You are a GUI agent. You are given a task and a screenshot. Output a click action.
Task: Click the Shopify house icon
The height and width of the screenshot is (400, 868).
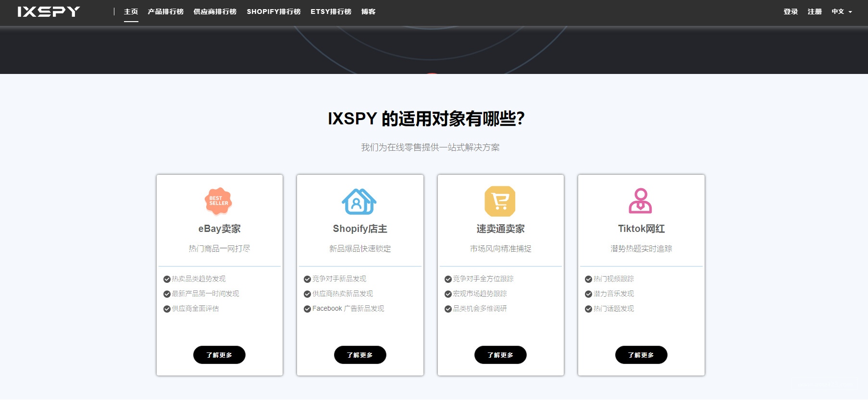point(359,201)
